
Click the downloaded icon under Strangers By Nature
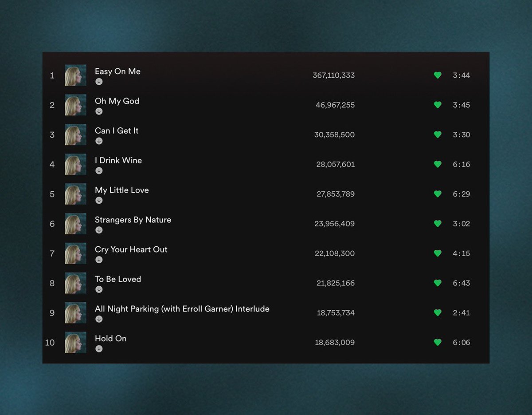[x=99, y=230]
